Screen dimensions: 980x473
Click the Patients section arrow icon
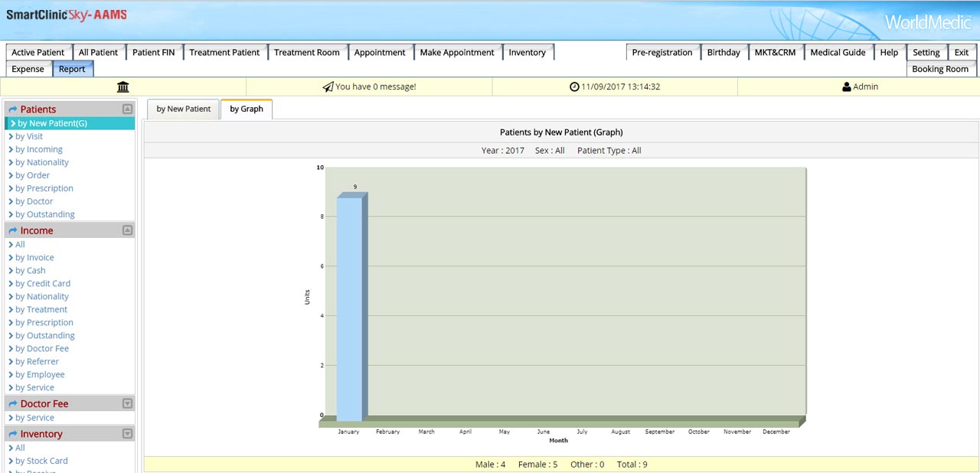pos(13,109)
